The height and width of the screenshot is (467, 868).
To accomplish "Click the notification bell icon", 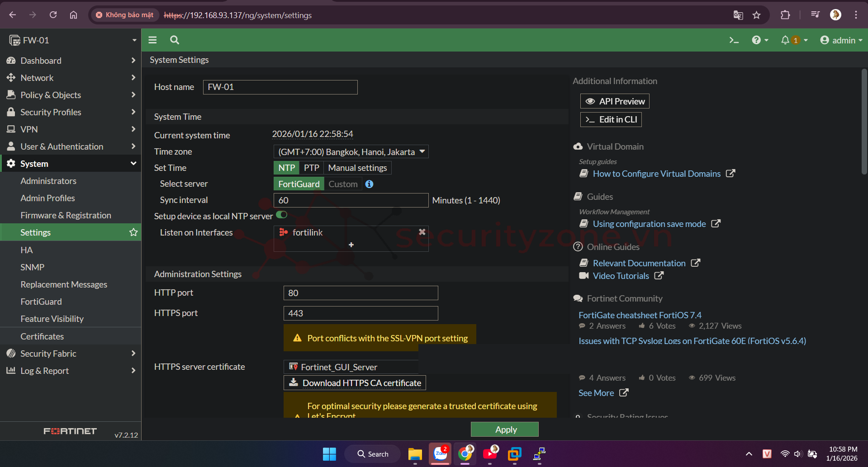I will click(x=785, y=40).
